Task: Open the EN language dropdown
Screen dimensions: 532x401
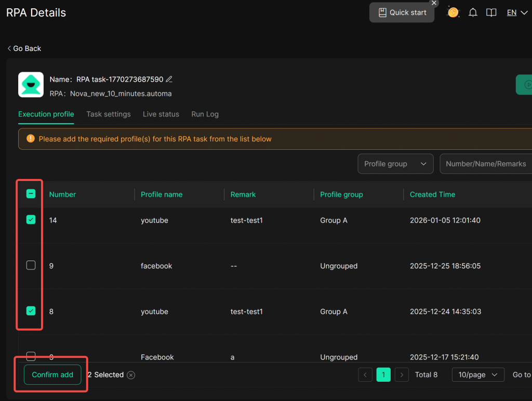Action: 517,12
